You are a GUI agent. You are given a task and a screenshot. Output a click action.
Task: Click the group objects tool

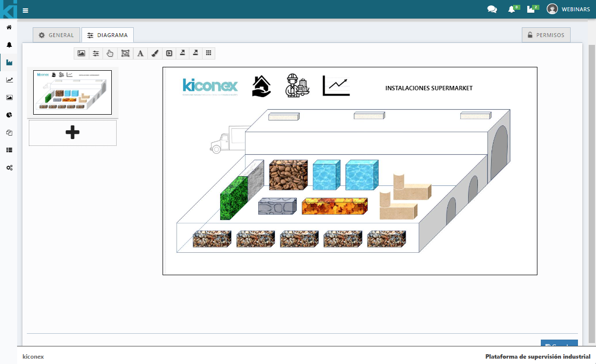click(125, 54)
